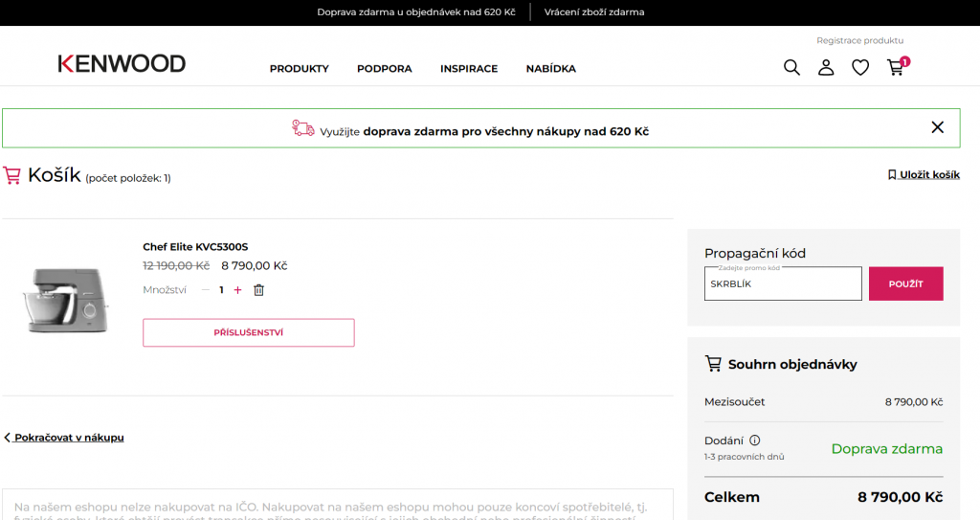The width and height of the screenshot is (980, 520).
Task: Click the PŘÍSLUŠENSTVÍ button
Action: [249, 332]
